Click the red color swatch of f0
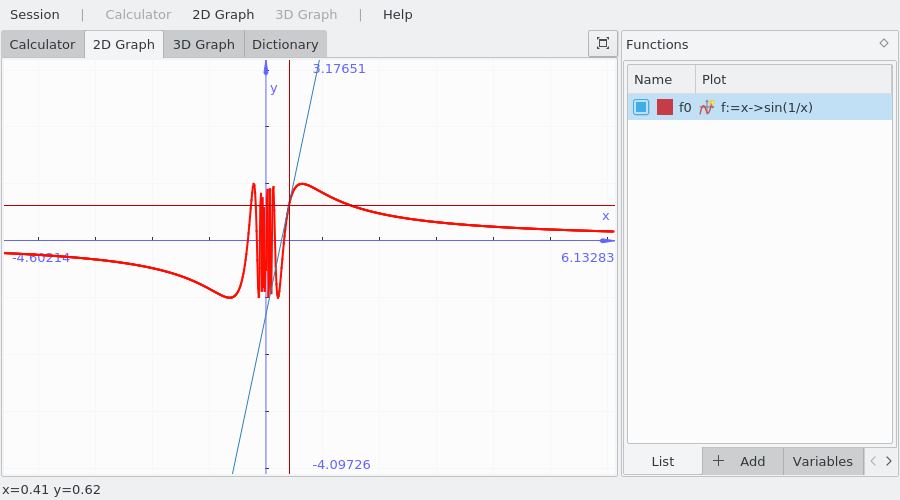The width and height of the screenshot is (900, 500). (665, 107)
